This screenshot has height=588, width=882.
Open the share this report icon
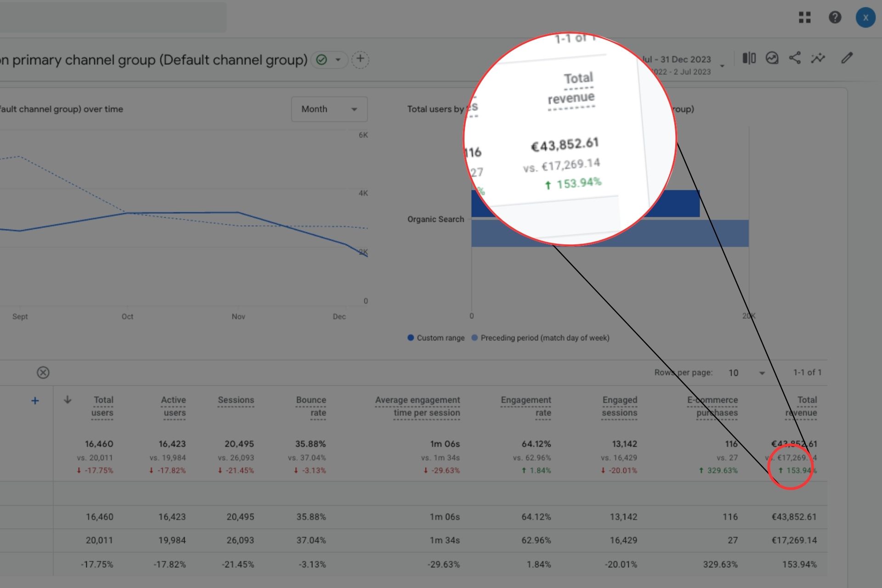point(795,58)
